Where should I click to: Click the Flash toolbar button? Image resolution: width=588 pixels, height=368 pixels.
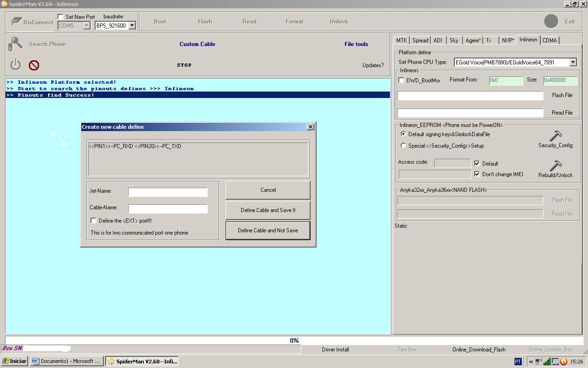pyautogui.click(x=205, y=22)
